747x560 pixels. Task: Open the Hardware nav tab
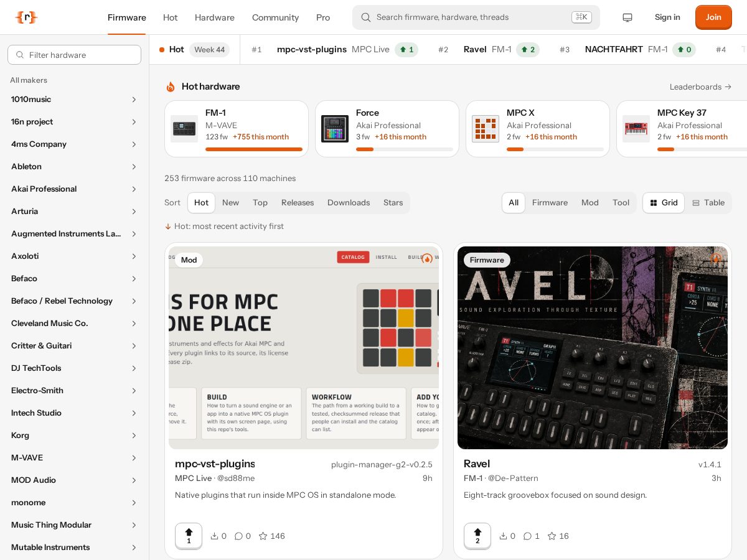click(215, 17)
